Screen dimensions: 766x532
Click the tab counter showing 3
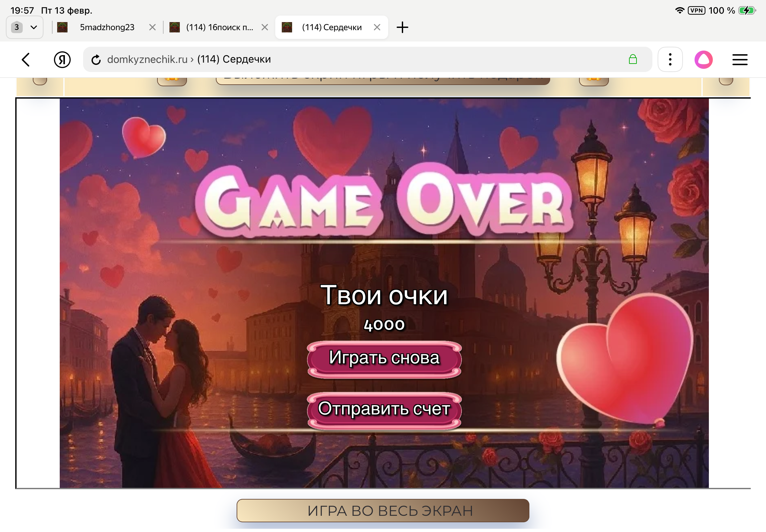(x=16, y=27)
